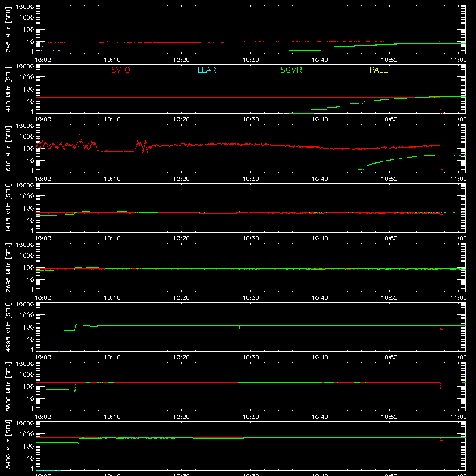The height and width of the screenshot is (476, 476).
Task: Click 10:00 tick label under 245 MHz plot
Action: (43, 60)
